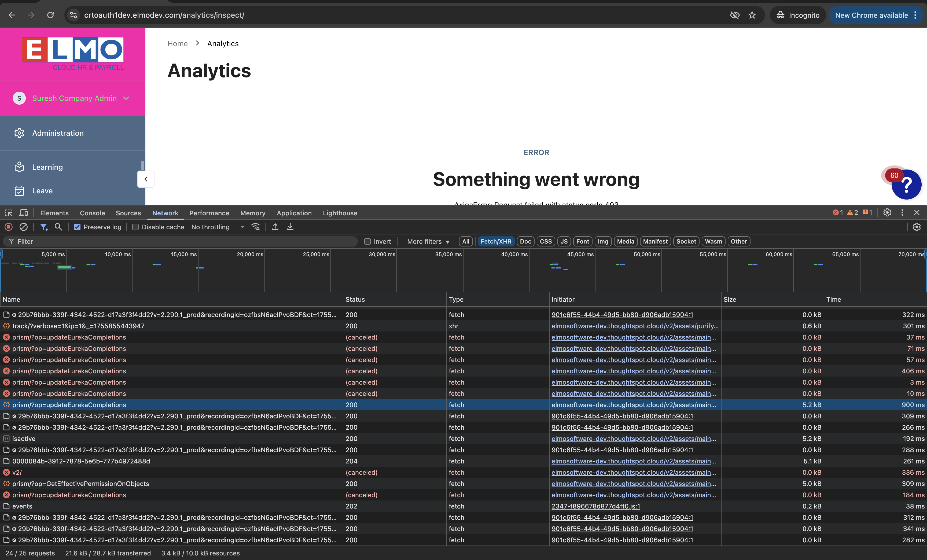The image size is (927, 560).
Task: Collapse the sidebar with chevron button
Action: click(146, 179)
